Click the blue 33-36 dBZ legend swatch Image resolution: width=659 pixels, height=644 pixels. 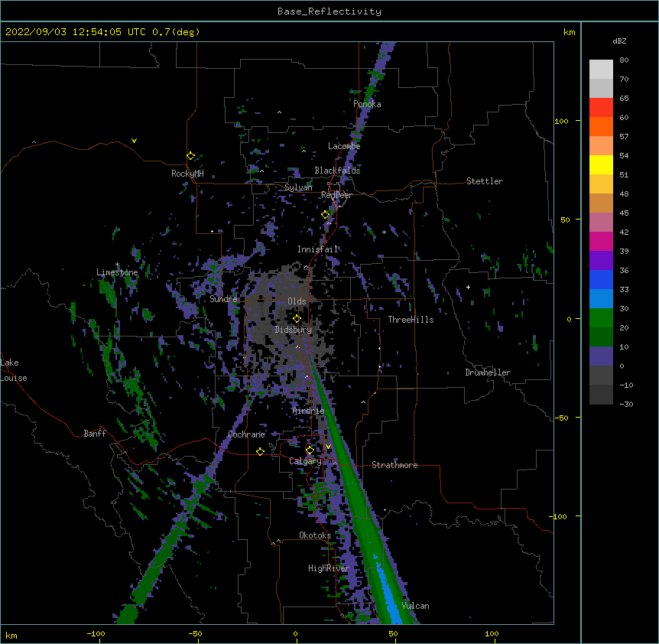(x=601, y=279)
